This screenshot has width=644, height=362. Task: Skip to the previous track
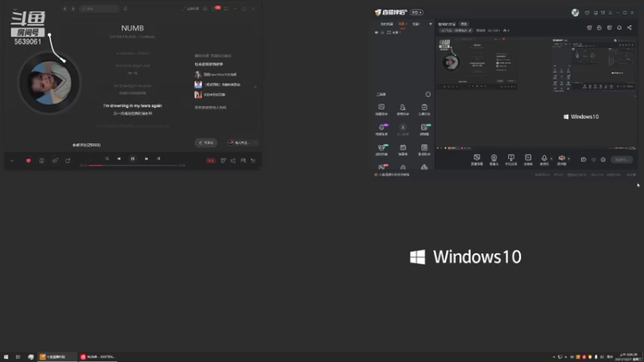[x=119, y=158]
